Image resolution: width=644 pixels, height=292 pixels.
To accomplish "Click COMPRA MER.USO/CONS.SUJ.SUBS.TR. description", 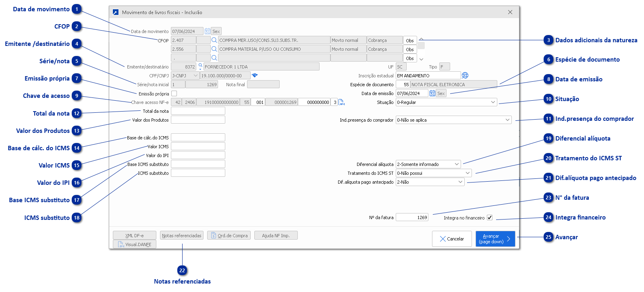I will (x=274, y=40).
